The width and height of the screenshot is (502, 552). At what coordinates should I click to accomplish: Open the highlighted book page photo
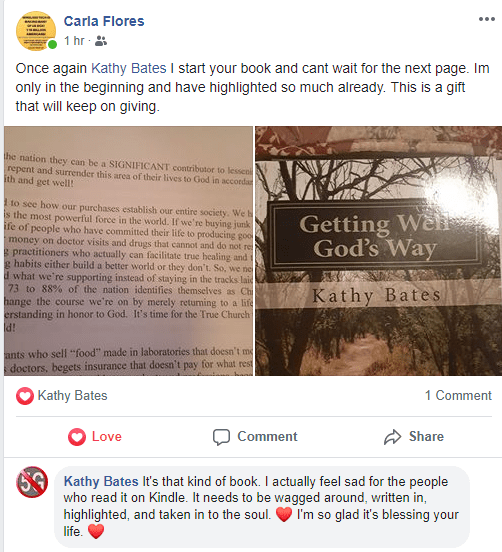pos(128,251)
